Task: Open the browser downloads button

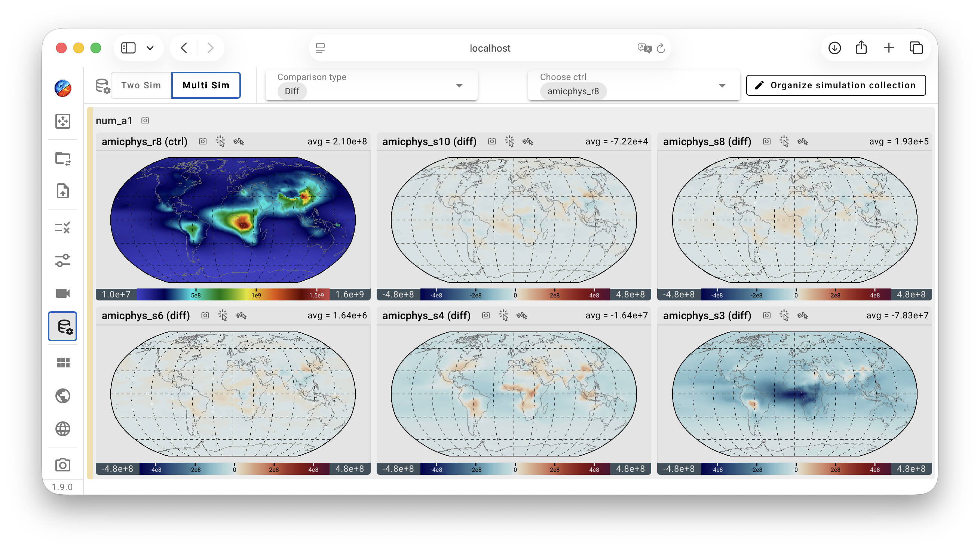Action: [x=834, y=48]
